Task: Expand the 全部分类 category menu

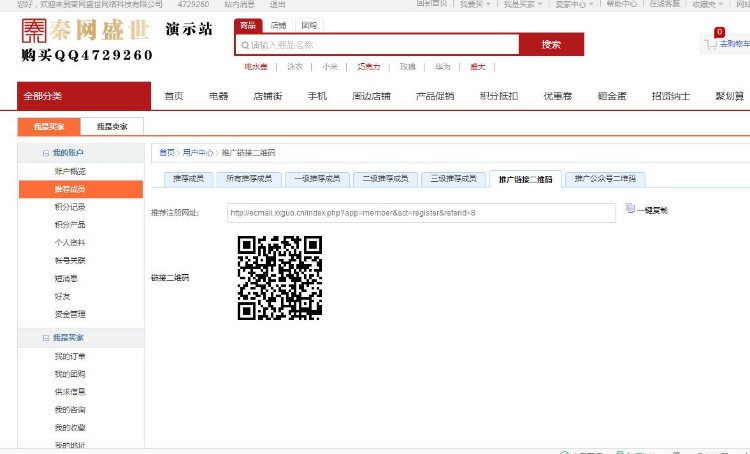Action: [x=84, y=96]
